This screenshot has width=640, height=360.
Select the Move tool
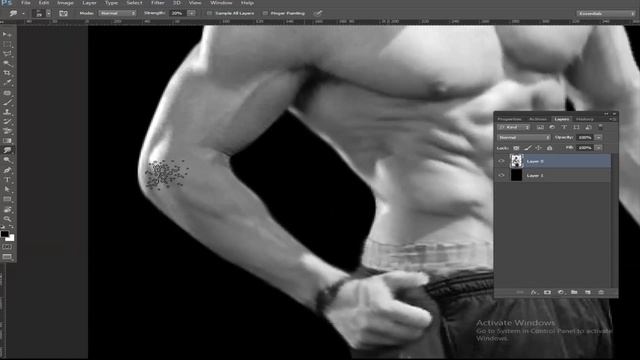pyautogui.click(x=7, y=35)
